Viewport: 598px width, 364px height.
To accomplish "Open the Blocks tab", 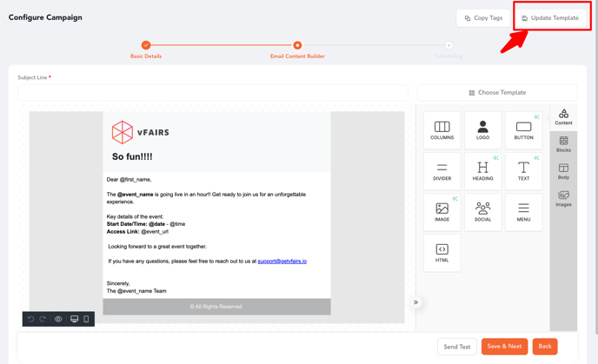I will 563,144.
